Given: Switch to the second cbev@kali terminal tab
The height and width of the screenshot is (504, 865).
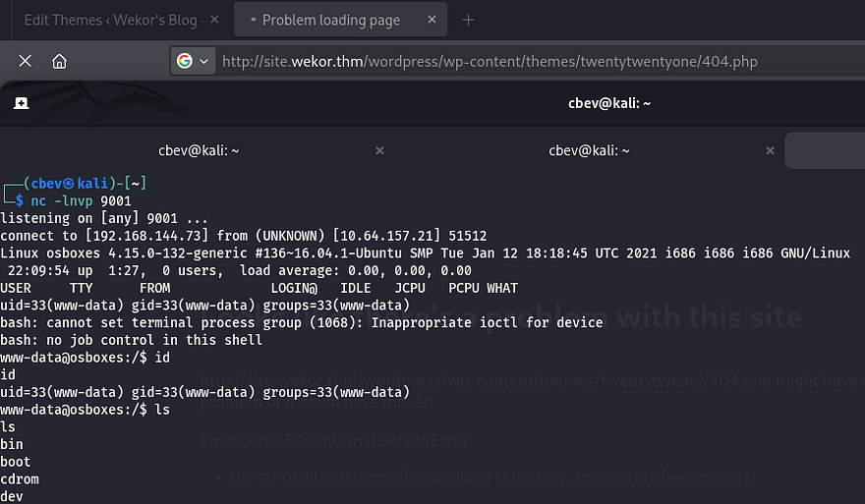Looking at the screenshot, I should pyautogui.click(x=589, y=150).
